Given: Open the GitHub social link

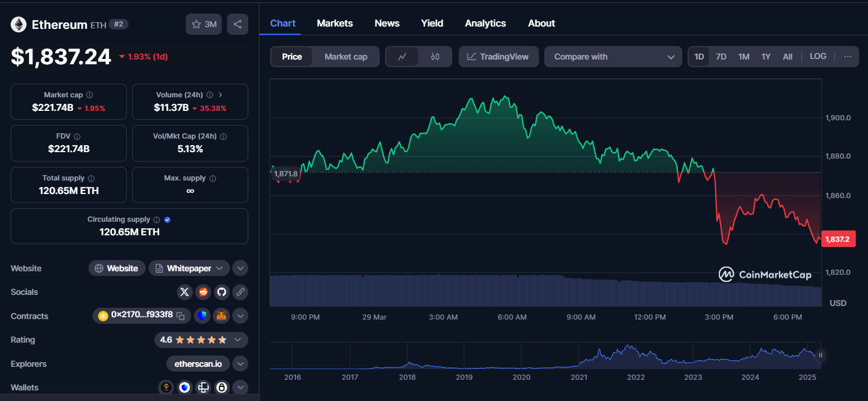Looking at the screenshot, I should point(221,292).
